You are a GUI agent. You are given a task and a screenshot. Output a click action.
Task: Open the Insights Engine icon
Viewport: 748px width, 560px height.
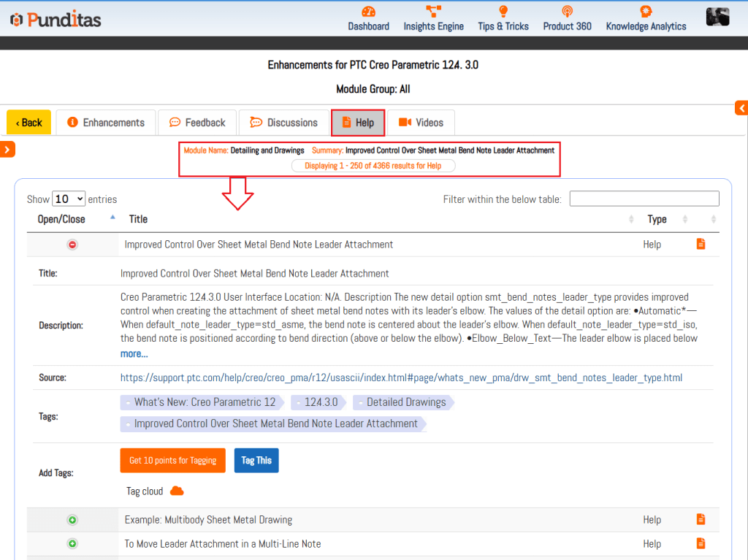pos(433,12)
